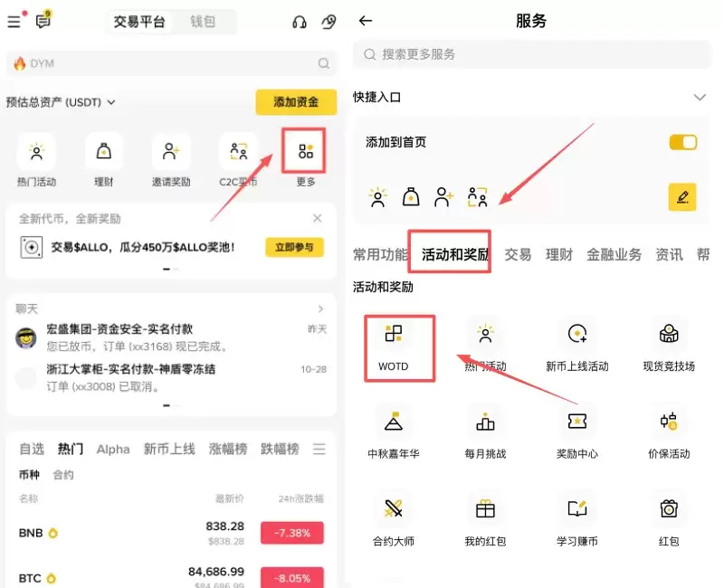Tap the 搜索更多服务 search field

coord(534,55)
